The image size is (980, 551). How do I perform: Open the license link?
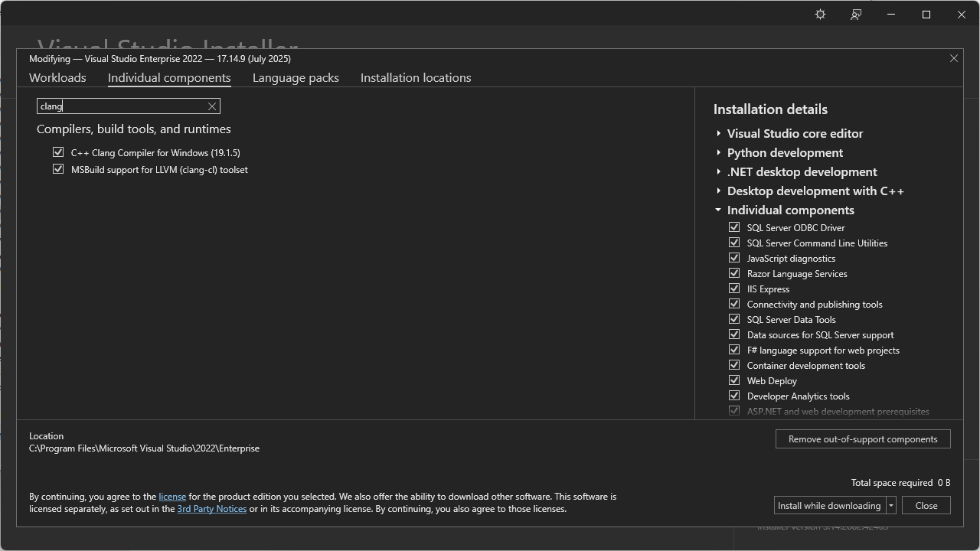tap(172, 497)
